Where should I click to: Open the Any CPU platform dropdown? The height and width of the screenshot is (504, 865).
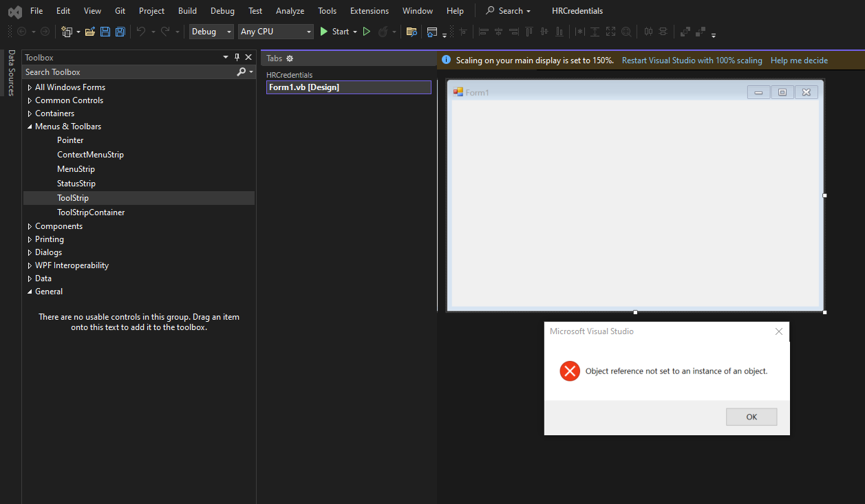click(x=308, y=32)
